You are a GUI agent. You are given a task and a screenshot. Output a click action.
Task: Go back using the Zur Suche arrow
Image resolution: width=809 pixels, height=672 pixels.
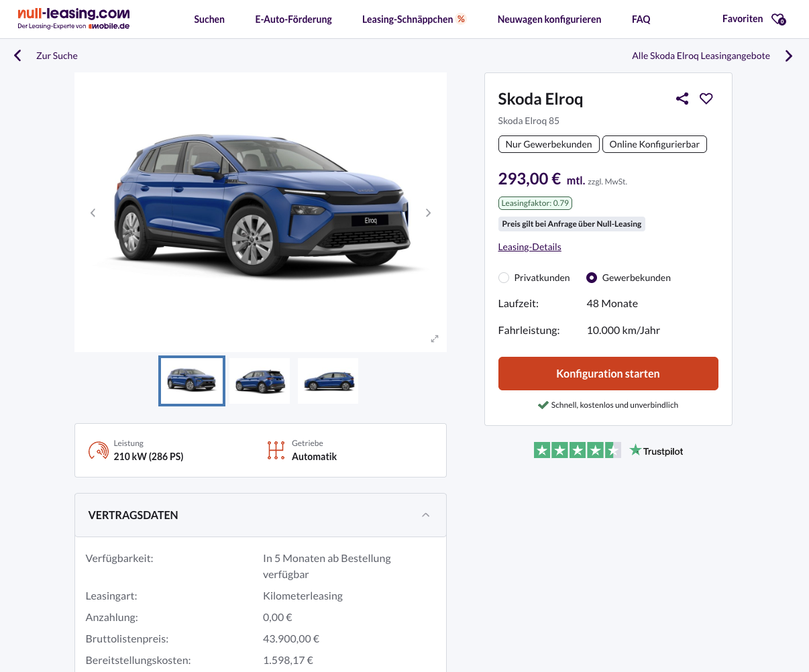point(18,56)
